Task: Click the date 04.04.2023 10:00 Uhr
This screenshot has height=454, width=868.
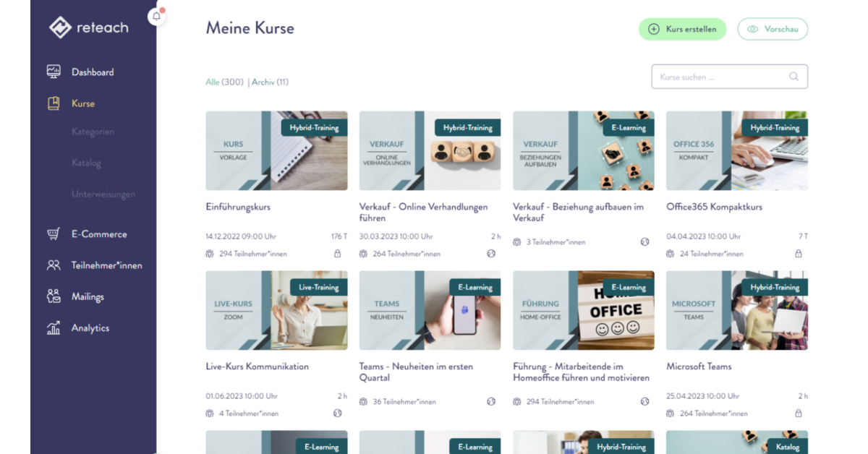Action: [x=703, y=236]
